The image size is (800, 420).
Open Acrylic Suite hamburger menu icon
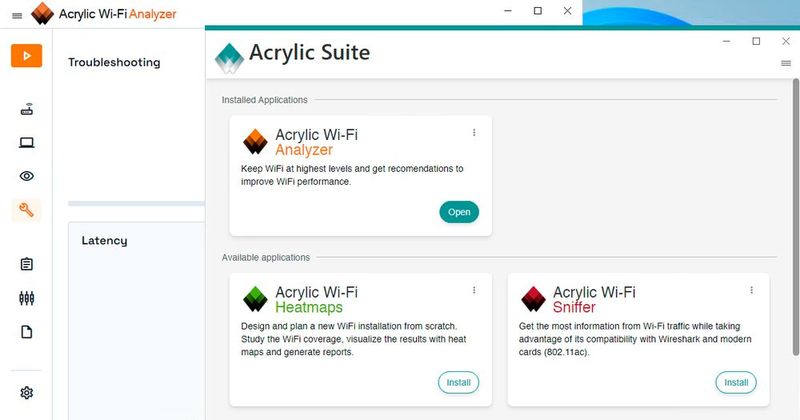(786, 63)
